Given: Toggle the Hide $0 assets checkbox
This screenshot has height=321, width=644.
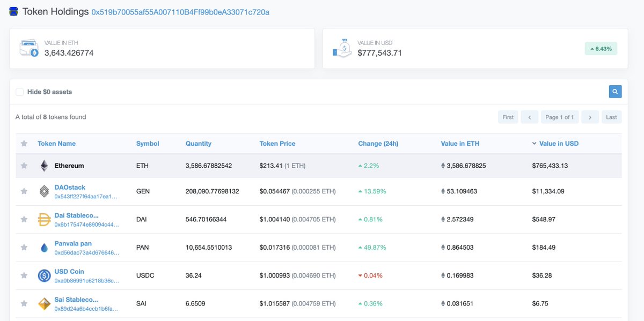Looking at the screenshot, I should coord(20,92).
